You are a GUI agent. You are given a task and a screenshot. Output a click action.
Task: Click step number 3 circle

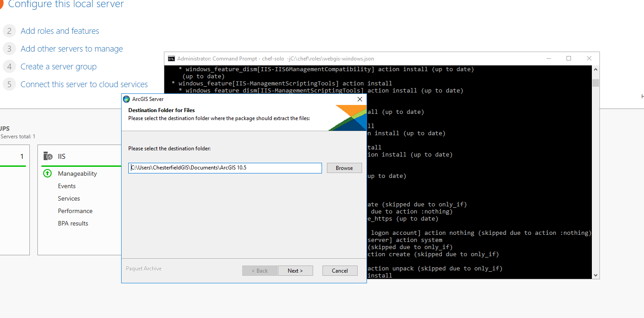pyautogui.click(x=9, y=48)
